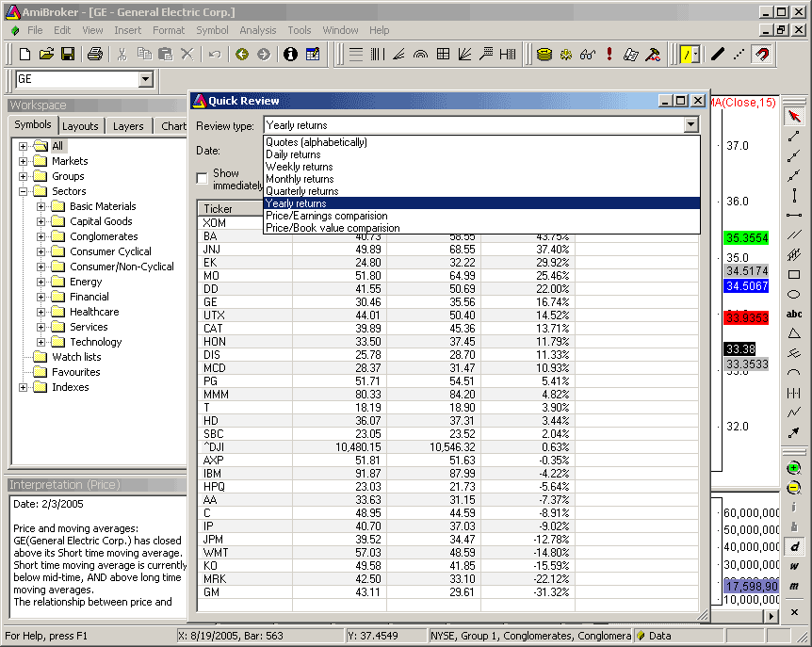Open symbol information with the 'i' icon
Image resolution: width=812 pixels, height=647 pixels.
290,54
